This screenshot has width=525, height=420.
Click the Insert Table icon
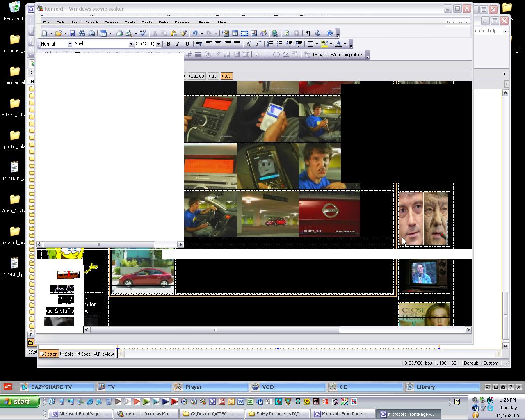[x=235, y=33]
